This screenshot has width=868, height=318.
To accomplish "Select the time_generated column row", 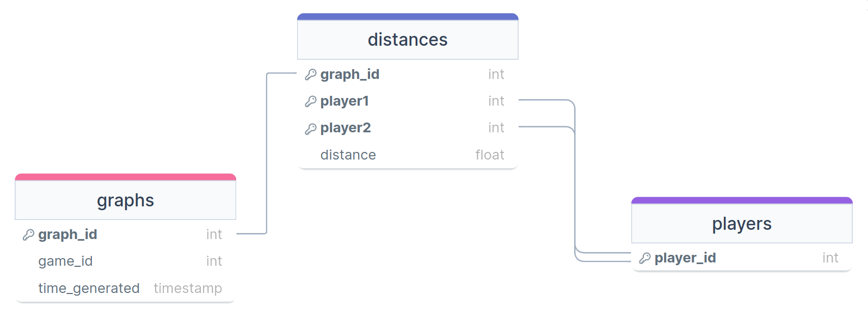I will (125, 288).
